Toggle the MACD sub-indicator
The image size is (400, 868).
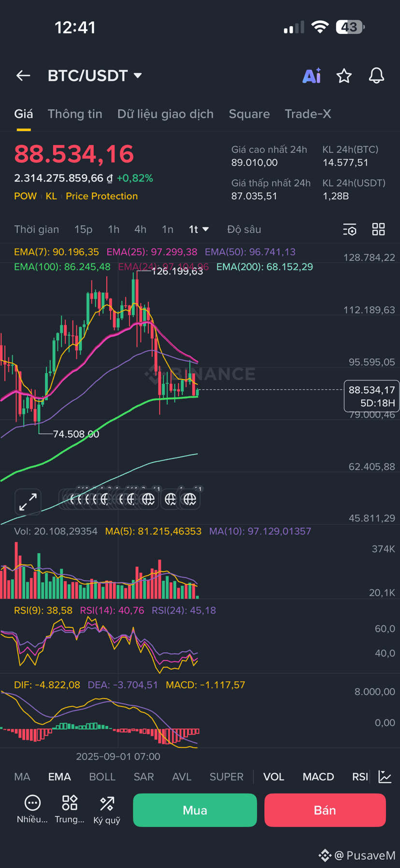click(318, 777)
